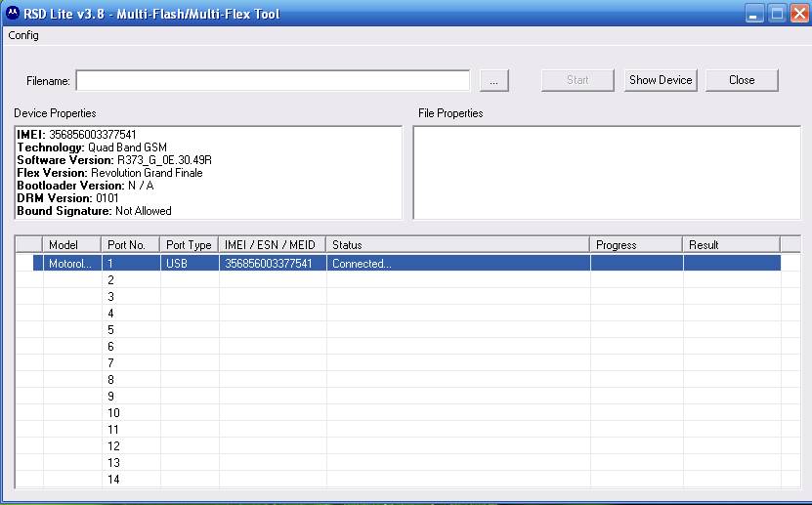Click the Model column header
This screenshot has width=812, height=505.
click(71, 245)
